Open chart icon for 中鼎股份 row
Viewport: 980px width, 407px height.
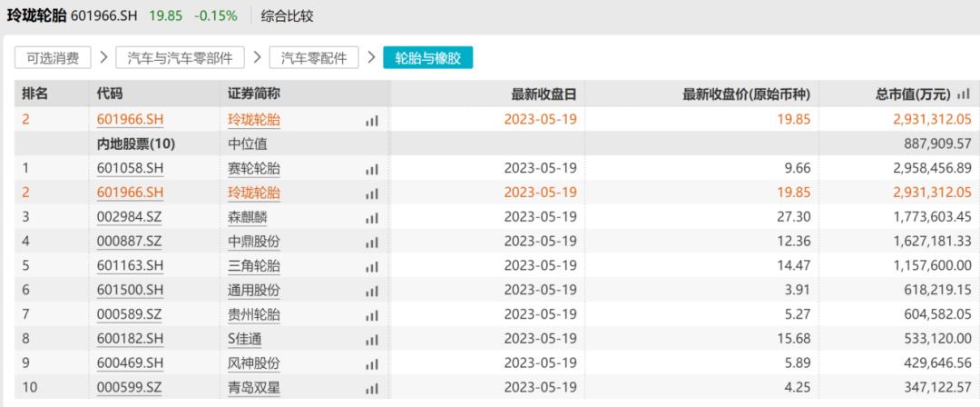372,243
